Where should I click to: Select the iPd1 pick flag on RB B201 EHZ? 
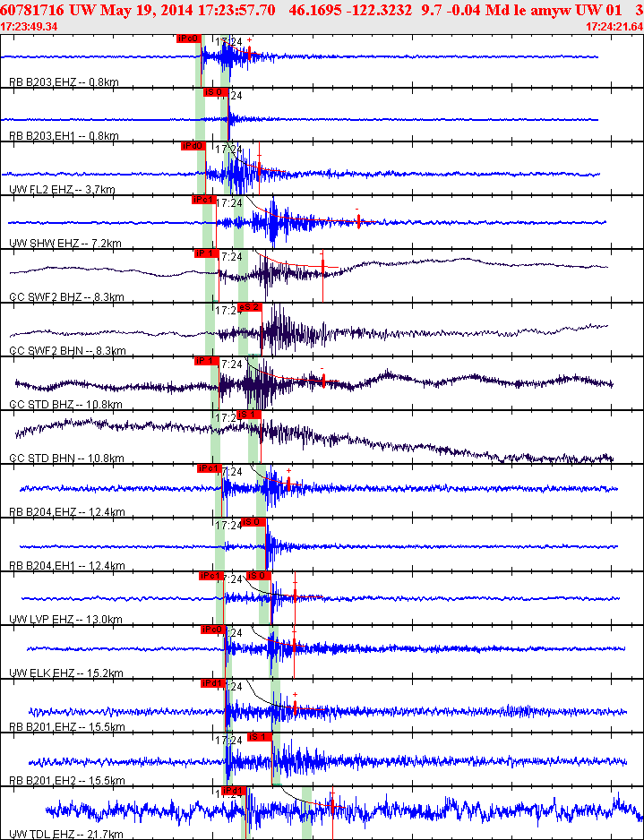pyautogui.click(x=213, y=683)
